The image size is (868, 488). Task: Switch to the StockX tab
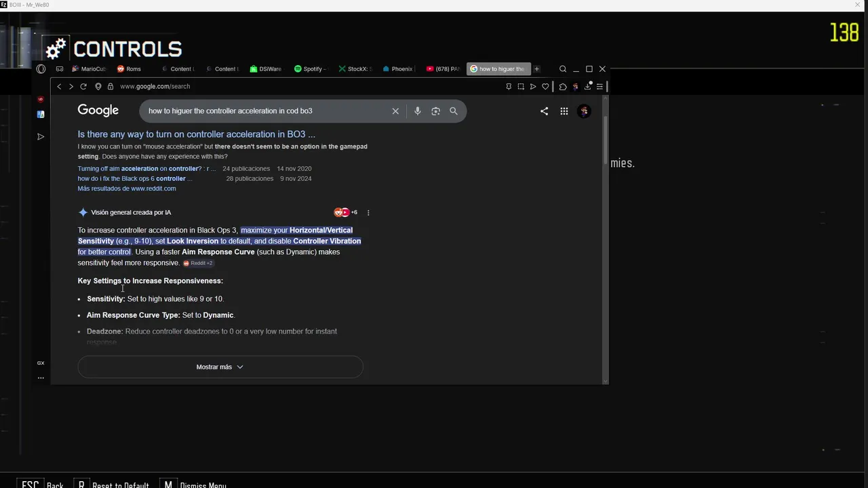pos(355,69)
